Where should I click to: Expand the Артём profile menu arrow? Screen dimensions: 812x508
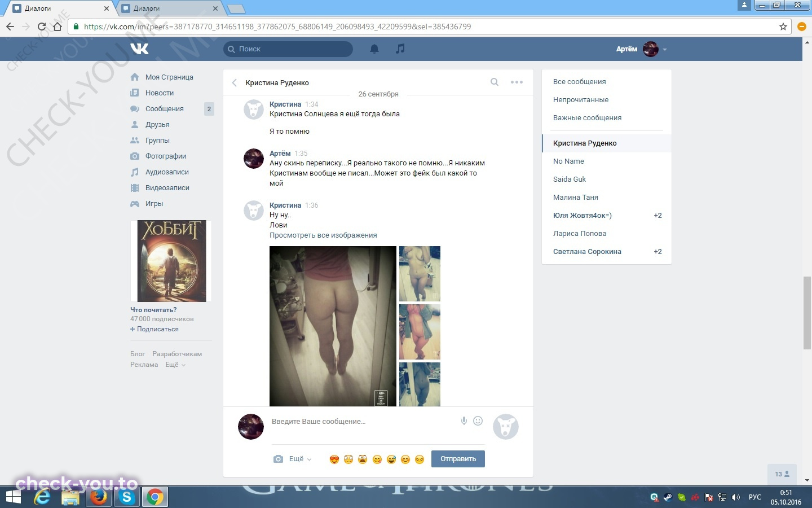click(665, 50)
